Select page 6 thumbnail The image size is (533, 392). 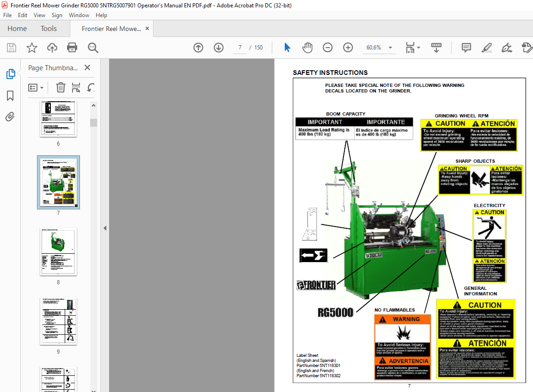pyautogui.click(x=58, y=119)
